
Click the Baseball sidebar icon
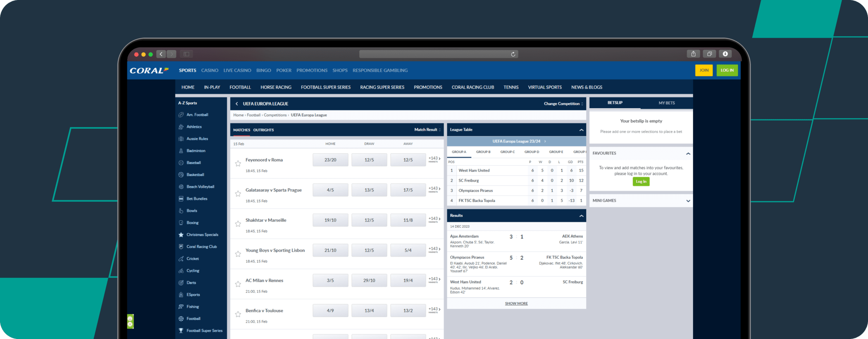coord(181,163)
